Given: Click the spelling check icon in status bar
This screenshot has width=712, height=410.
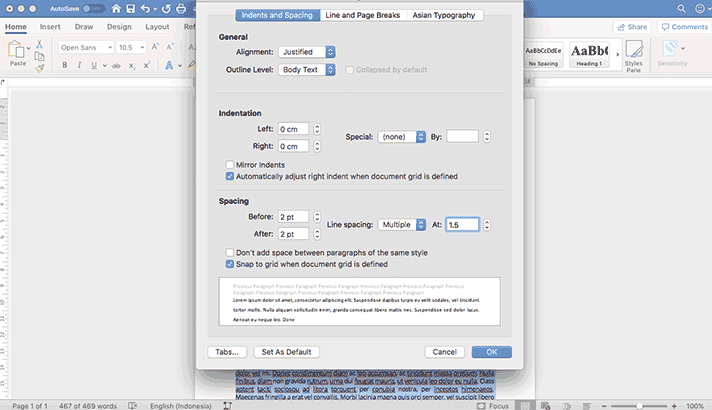Looking at the screenshot, I should pyautogui.click(x=133, y=406).
